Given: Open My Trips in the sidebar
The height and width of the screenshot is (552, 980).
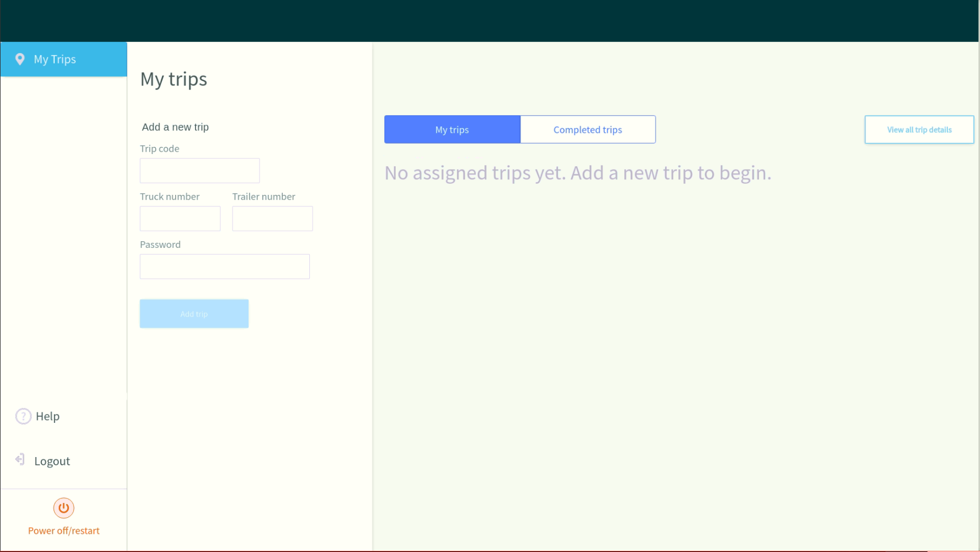Looking at the screenshot, I should point(64,59).
